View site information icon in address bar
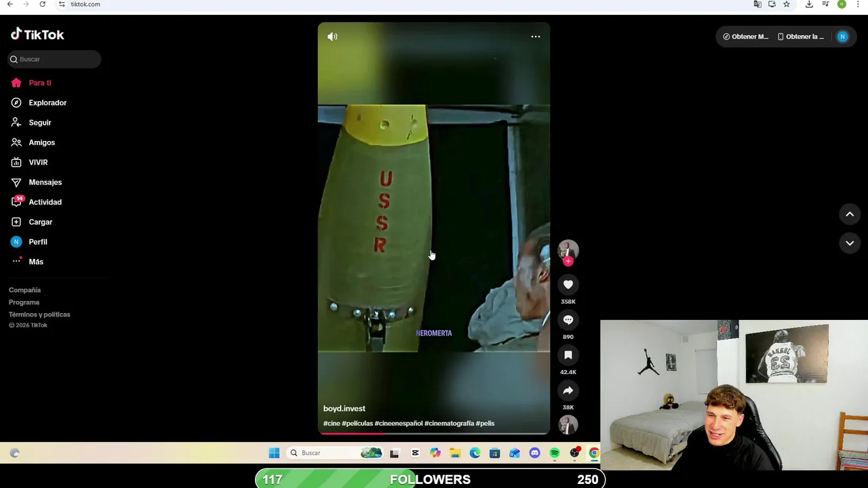Viewport: 868px width, 488px height. tap(62, 4)
